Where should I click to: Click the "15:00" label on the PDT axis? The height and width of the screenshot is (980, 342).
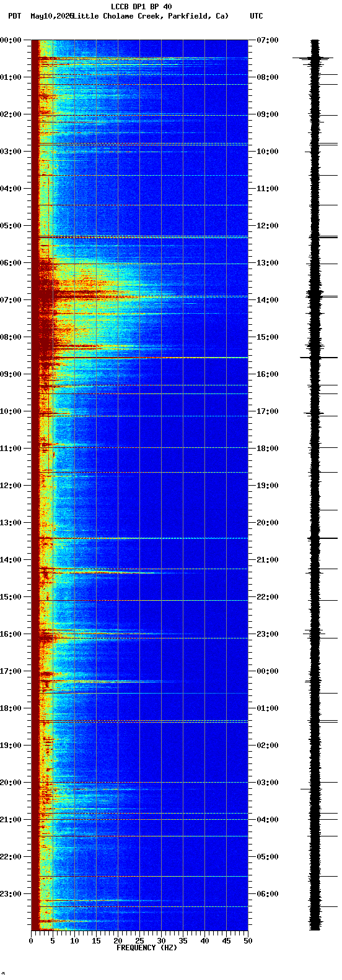pyautogui.click(x=11, y=597)
